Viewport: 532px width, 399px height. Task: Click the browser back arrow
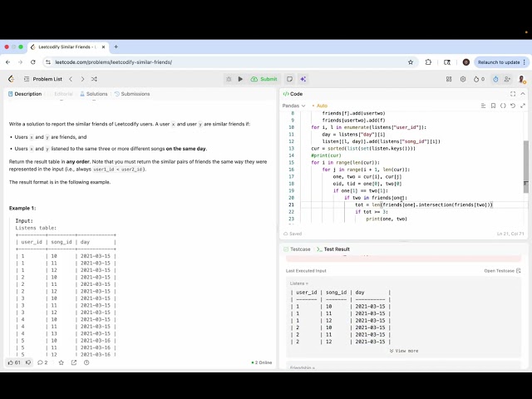click(7, 62)
